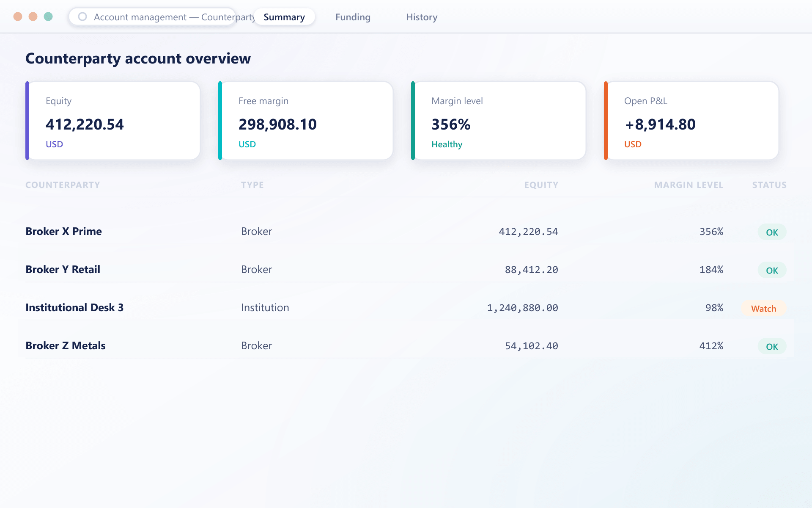
Task: Open the Equity summary card
Action: pyautogui.click(x=112, y=121)
